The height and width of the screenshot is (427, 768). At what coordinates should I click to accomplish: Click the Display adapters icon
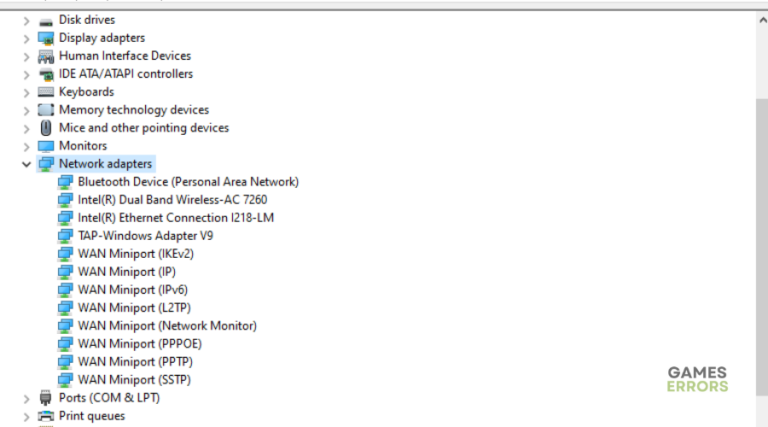45,38
